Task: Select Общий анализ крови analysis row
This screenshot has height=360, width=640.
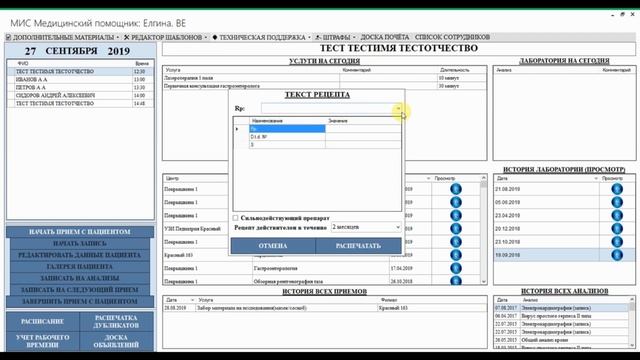Action: [561, 340]
